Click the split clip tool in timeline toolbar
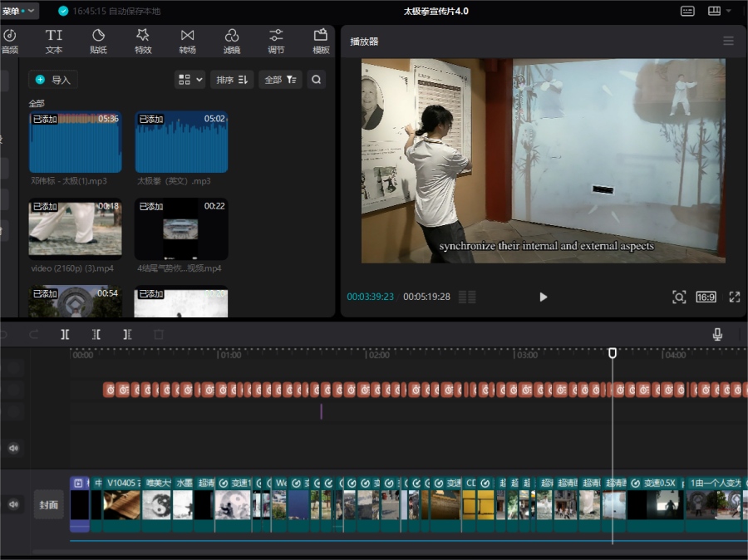 pos(65,334)
